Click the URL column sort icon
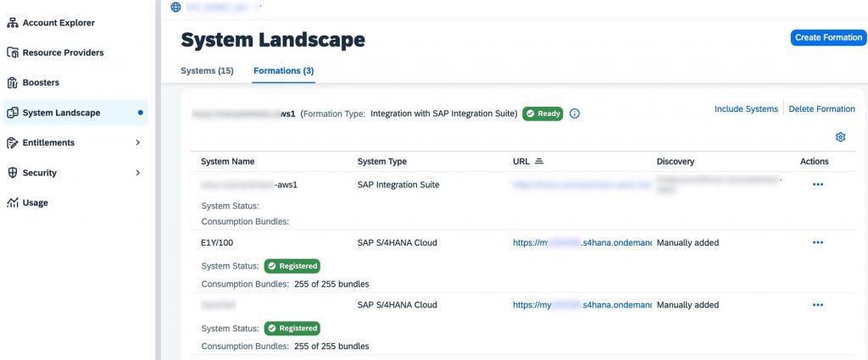868x360 pixels. click(x=539, y=162)
